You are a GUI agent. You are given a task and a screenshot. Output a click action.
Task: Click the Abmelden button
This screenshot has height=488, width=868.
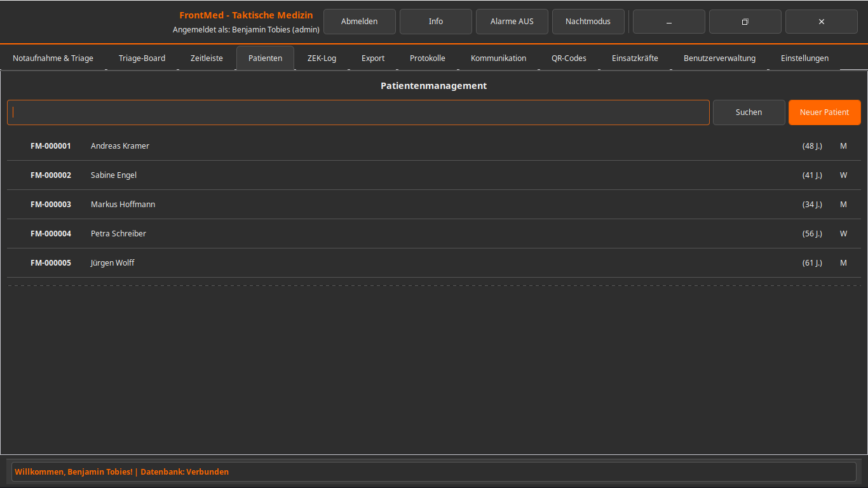click(360, 22)
